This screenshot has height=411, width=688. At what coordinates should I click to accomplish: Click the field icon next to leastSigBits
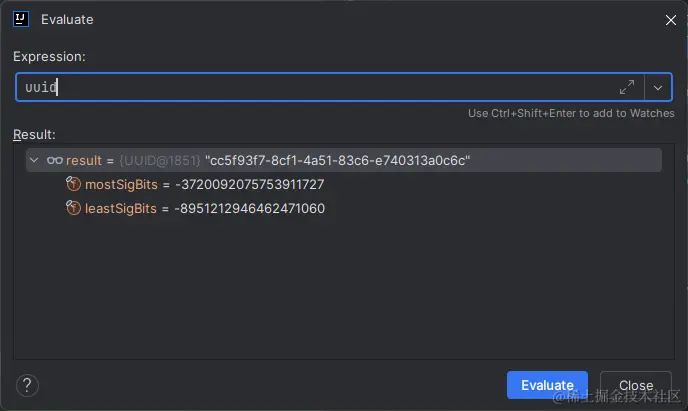73,207
